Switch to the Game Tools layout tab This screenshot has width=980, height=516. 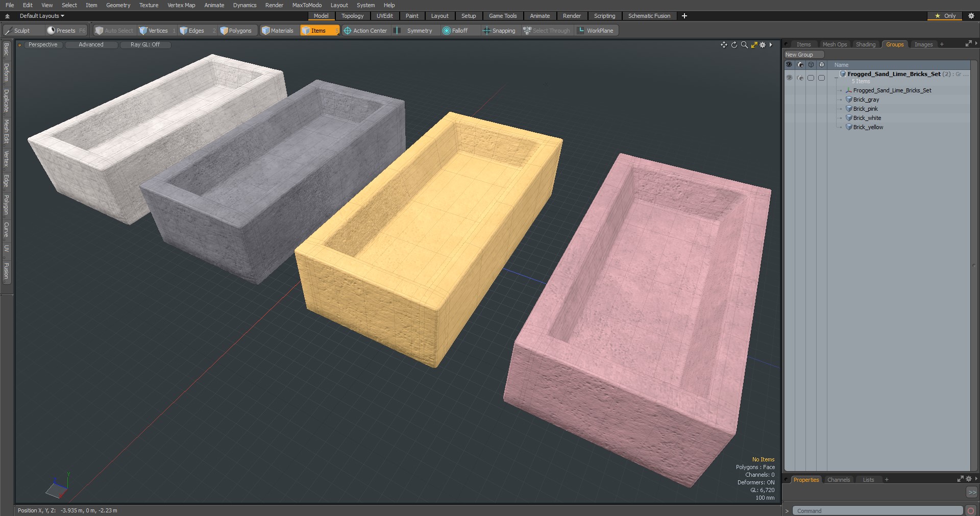(x=503, y=16)
